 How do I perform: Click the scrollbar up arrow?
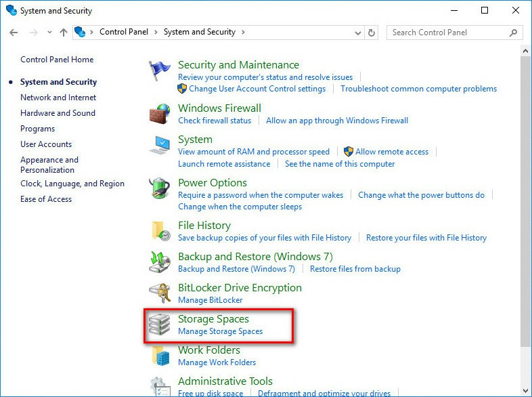[x=525, y=51]
